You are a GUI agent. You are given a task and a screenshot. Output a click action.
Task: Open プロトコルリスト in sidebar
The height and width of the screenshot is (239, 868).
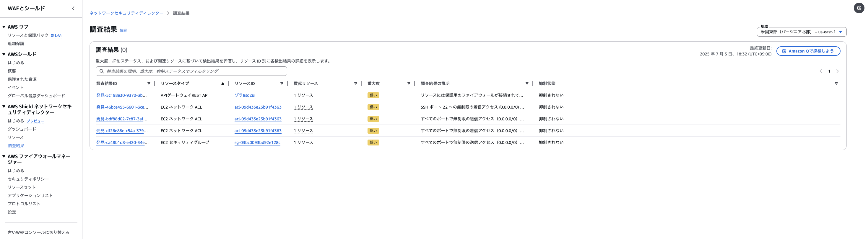(x=24, y=204)
